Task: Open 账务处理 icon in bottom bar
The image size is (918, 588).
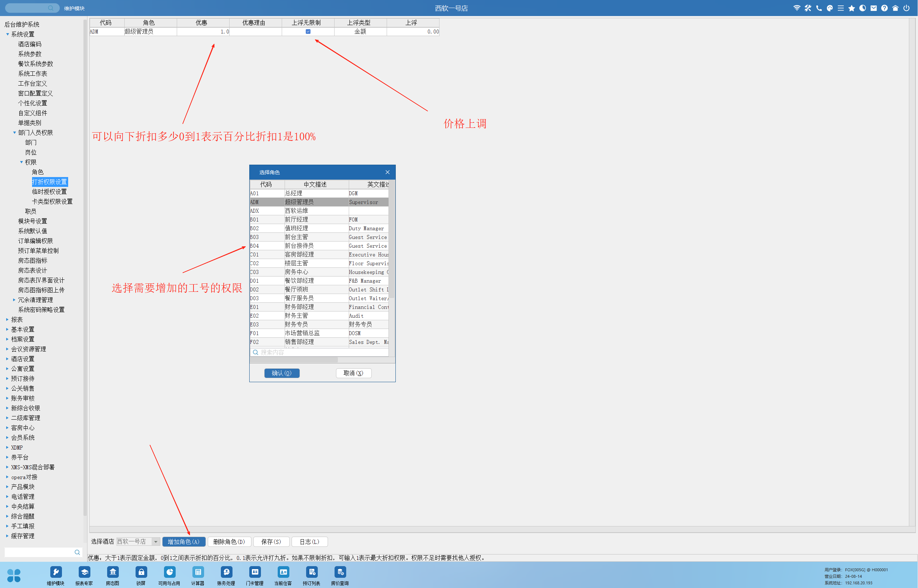Action: click(226, 572)
